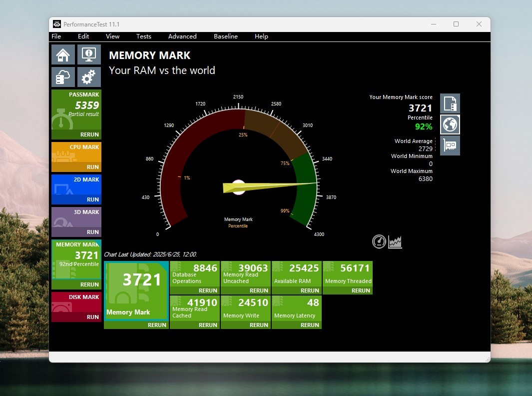This screenshot has height=396, width=532.
Task: Maximize the PerformanceTest window
Action: 456,24
